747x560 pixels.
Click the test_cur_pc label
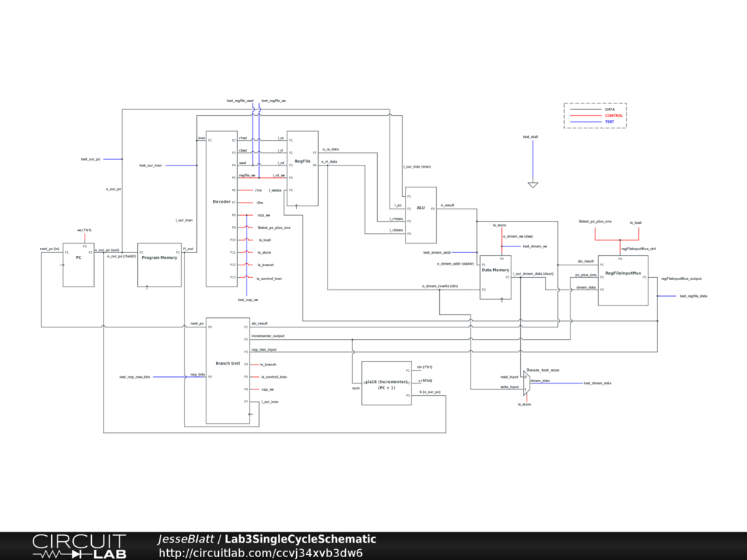[x=90, y=159]
